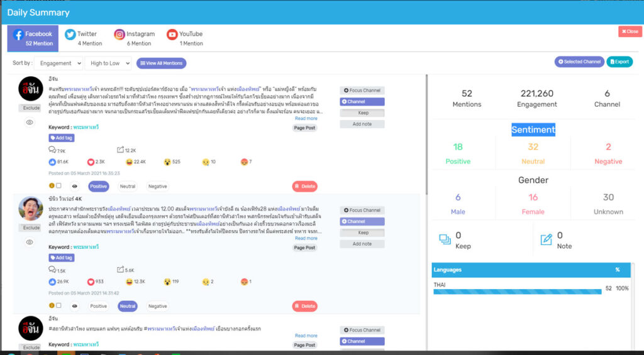The image size is (644, 355).
Task: Click wow reaction icon with 525
Action: coord(167,162)
